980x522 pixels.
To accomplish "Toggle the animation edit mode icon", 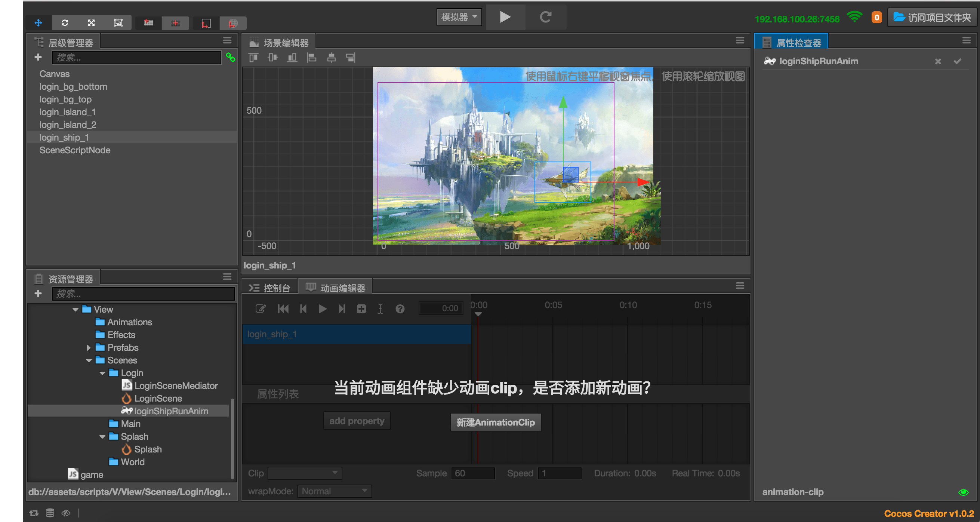I will (x=261, y=309).
